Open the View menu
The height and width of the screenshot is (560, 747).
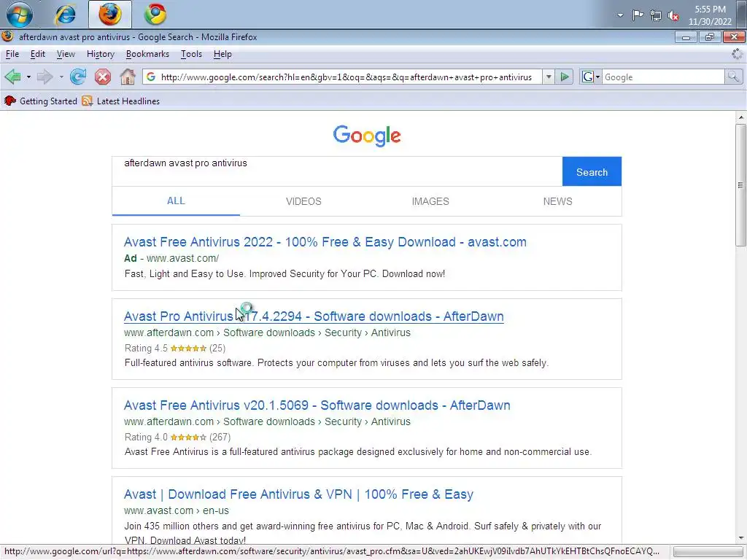click(66, 54)
